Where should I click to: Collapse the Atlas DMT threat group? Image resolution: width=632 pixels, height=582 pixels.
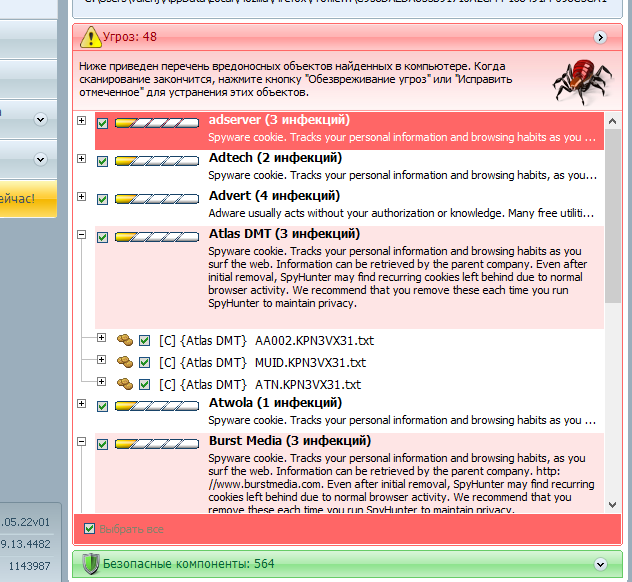pyautogui.click(x=81, y=235)
